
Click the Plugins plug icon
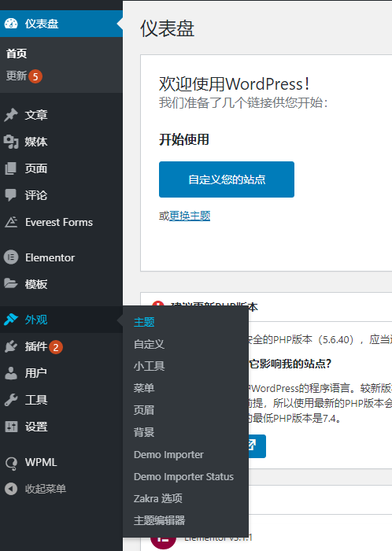click(11, 346)
